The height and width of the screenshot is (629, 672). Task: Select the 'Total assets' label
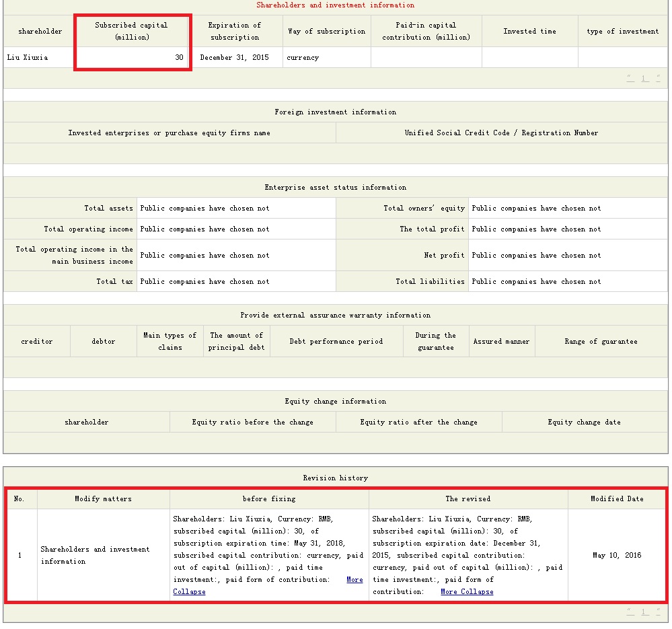coord(108,208)
